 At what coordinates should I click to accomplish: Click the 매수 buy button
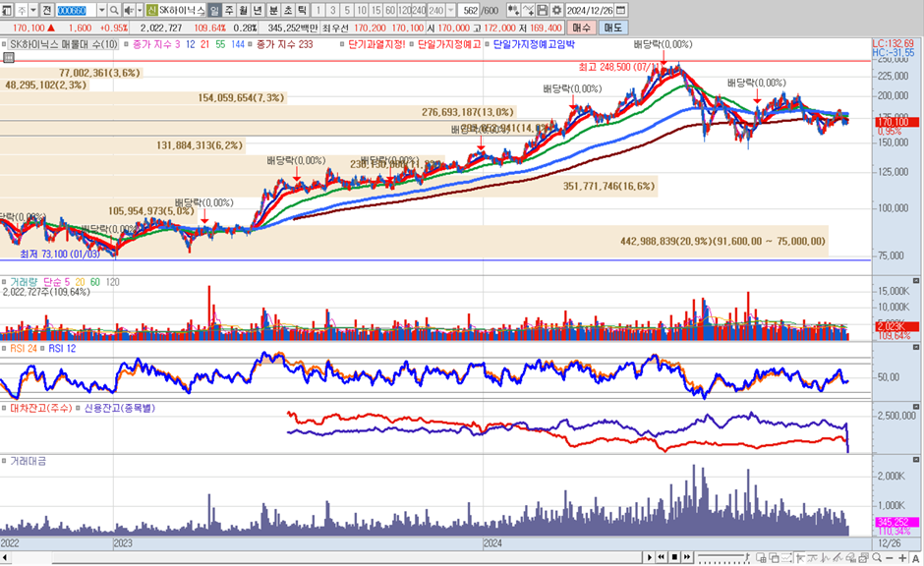click(x=582, y=28)
